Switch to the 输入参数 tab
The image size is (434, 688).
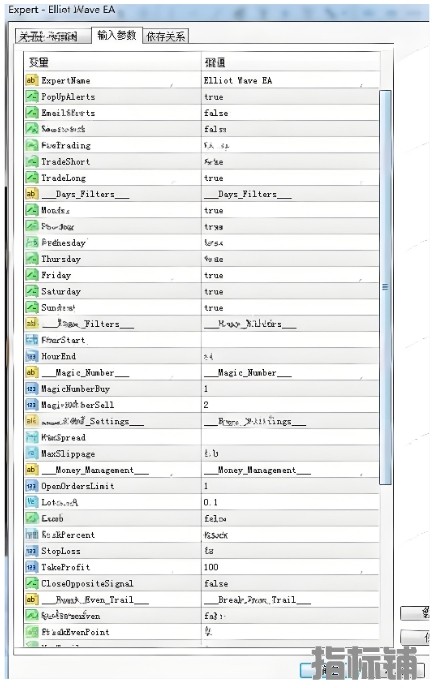pyautogui.click(x=117, y=35)
